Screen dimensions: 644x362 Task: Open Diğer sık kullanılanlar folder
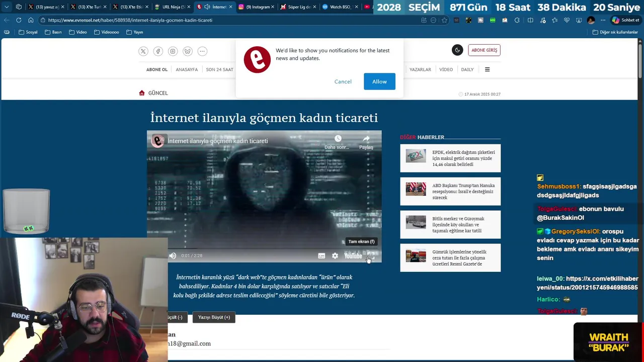pos(615,32)
